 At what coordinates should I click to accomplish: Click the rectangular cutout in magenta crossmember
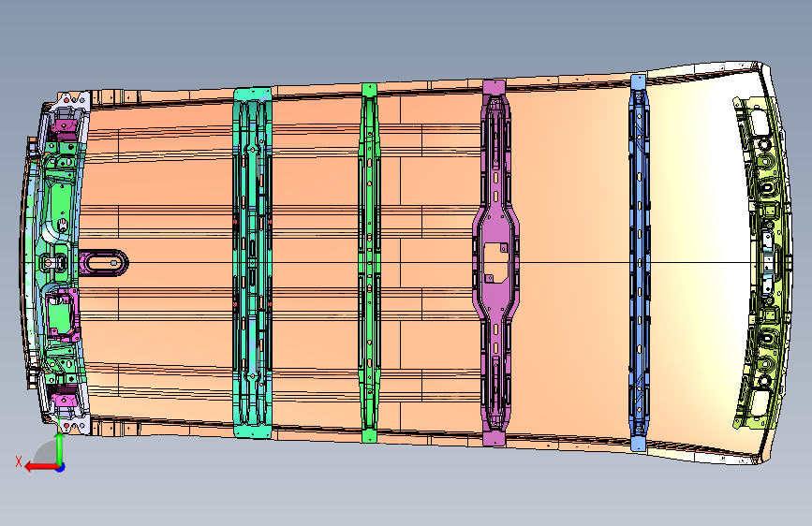(495, 263)
